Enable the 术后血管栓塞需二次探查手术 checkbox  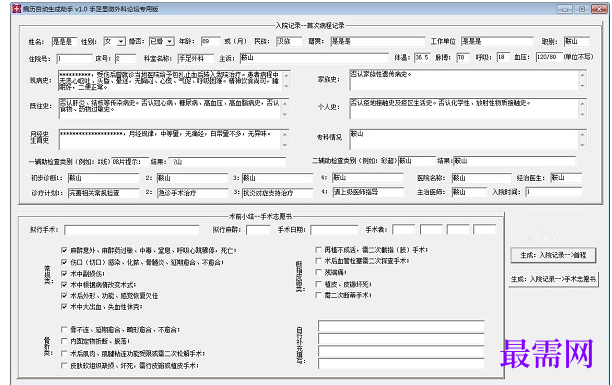[318, 260]
